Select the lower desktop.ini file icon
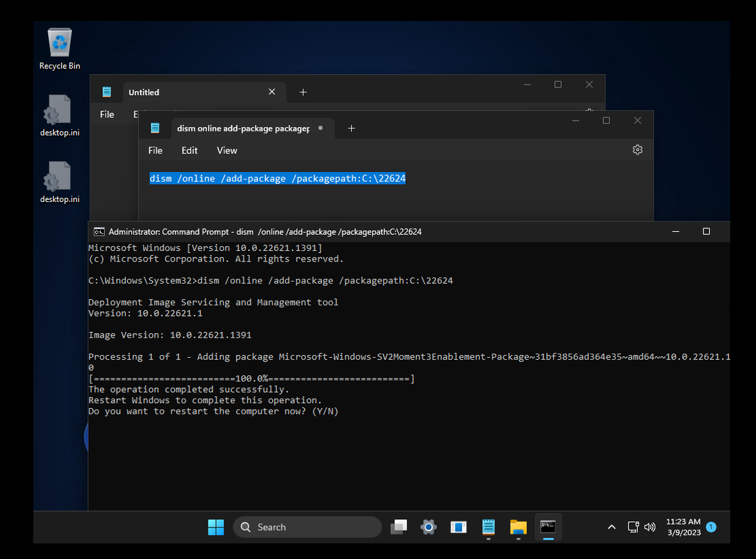 59,182
